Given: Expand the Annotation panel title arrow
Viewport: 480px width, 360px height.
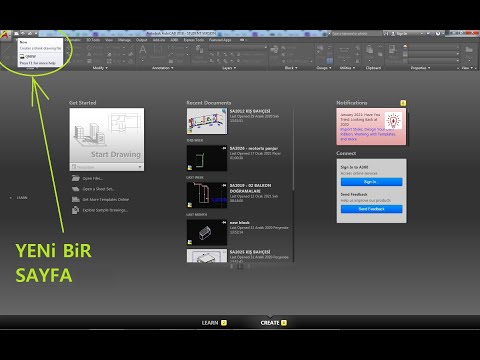Looking at the screenshot, I should coord(172,68).
